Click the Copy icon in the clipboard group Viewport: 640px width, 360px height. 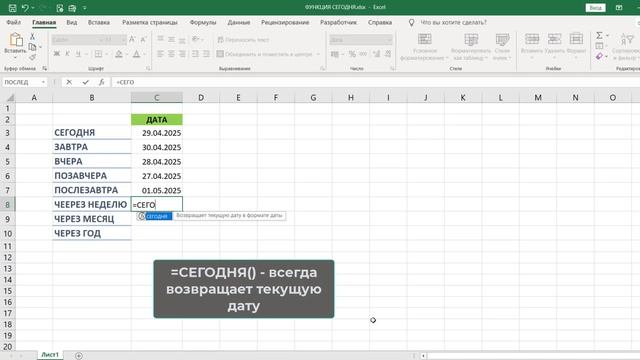coord(33,47)
